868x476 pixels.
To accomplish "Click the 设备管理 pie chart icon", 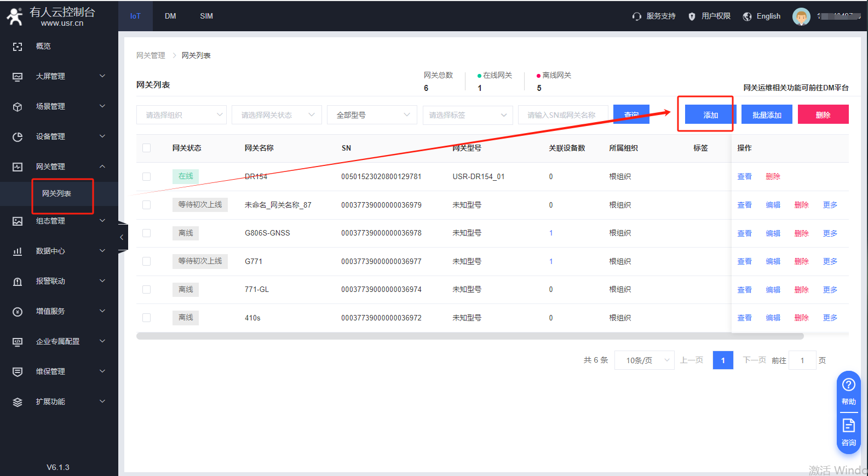I will tap(18, 137).
